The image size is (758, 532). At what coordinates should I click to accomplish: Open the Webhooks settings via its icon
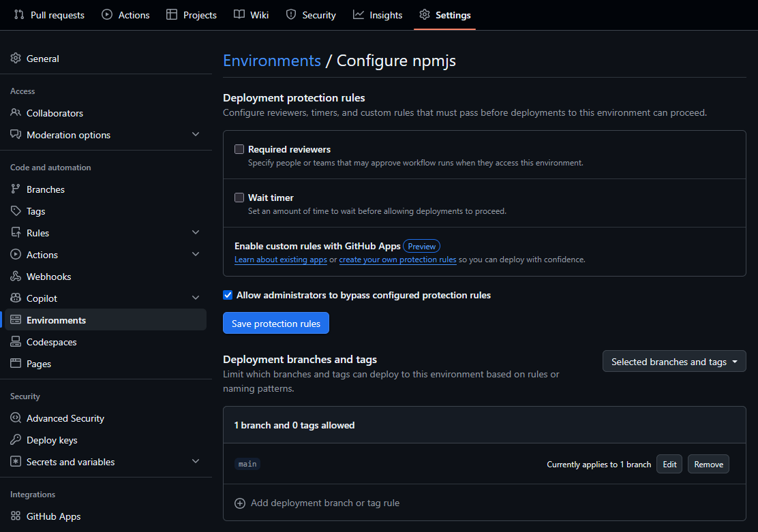coord(15,276)
